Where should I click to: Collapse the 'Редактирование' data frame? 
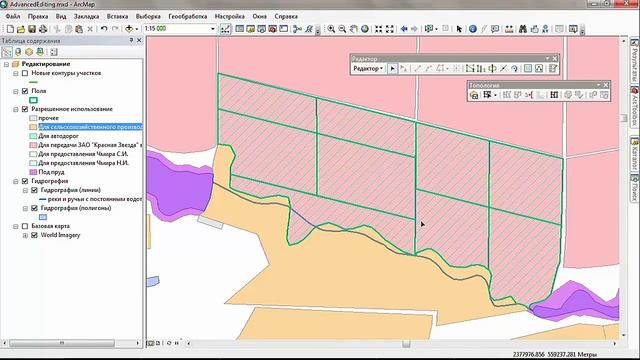7,64
